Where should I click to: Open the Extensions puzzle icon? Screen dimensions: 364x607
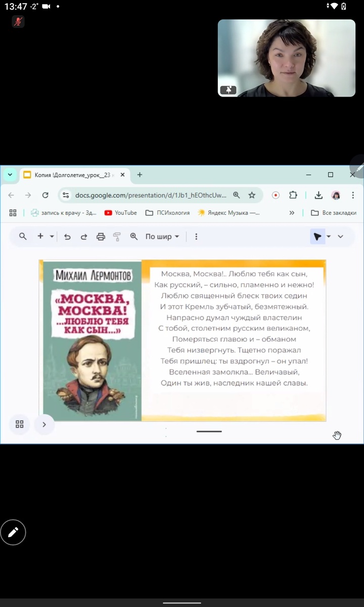click(293, 195)
